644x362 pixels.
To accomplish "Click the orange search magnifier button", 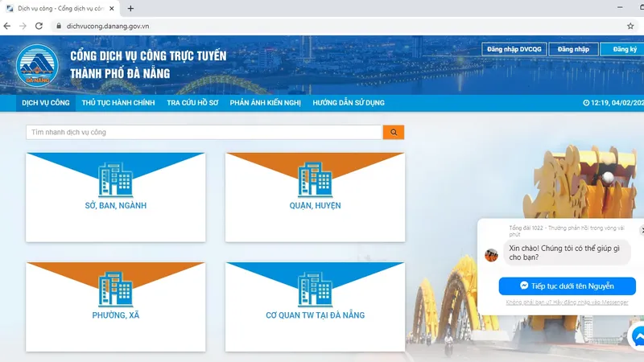I will coord(394,132).
